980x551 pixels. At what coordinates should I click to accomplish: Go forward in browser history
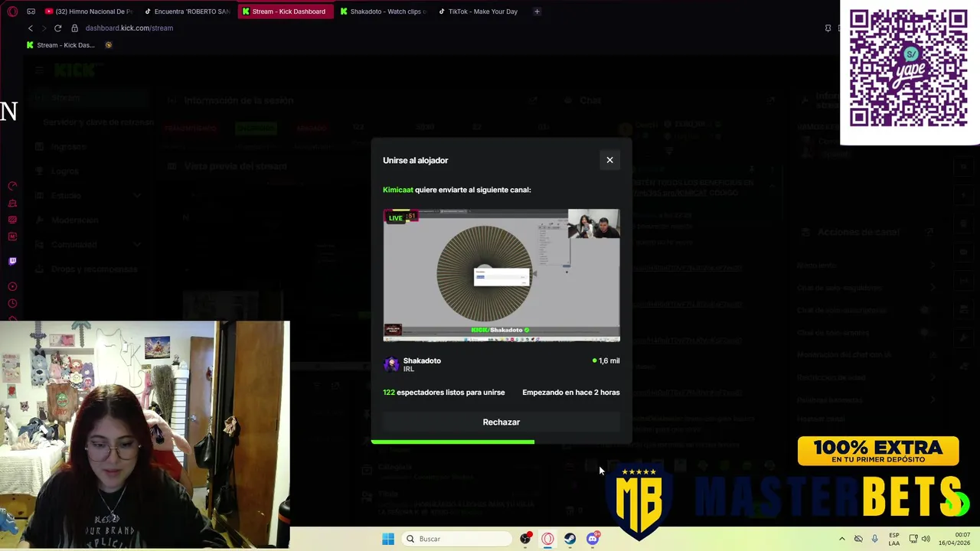(44, 28)
